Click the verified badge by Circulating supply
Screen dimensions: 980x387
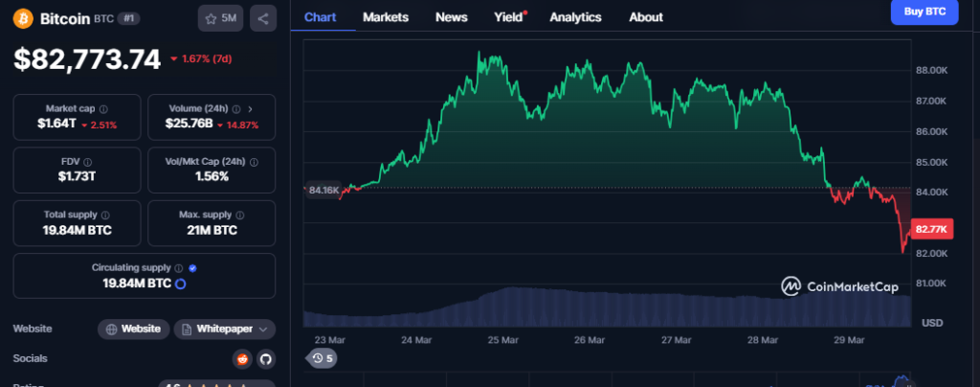point(193,268)
